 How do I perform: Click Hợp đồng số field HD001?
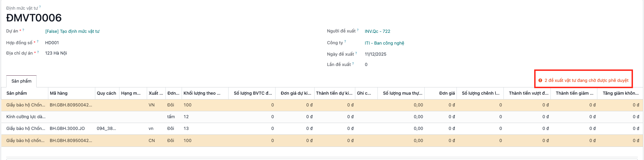(x=52, y=43)
